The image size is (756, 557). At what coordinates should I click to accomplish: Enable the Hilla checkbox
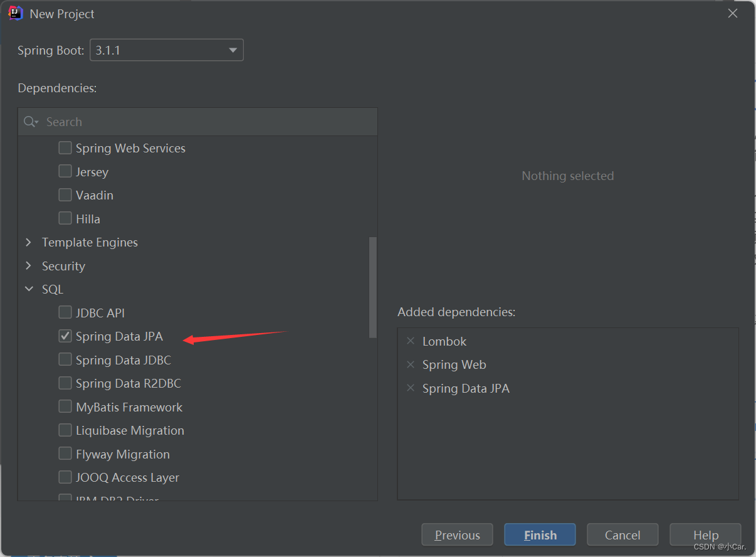(65, 218)
